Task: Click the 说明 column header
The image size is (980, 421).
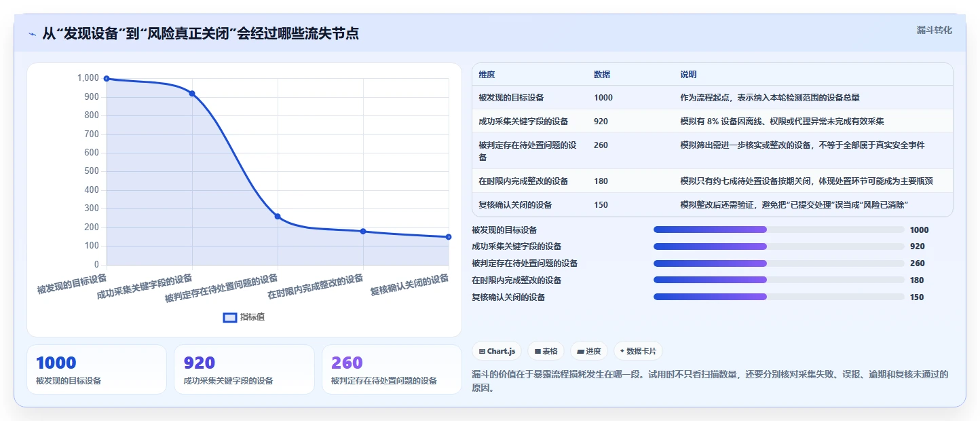Action: [689, 75]
